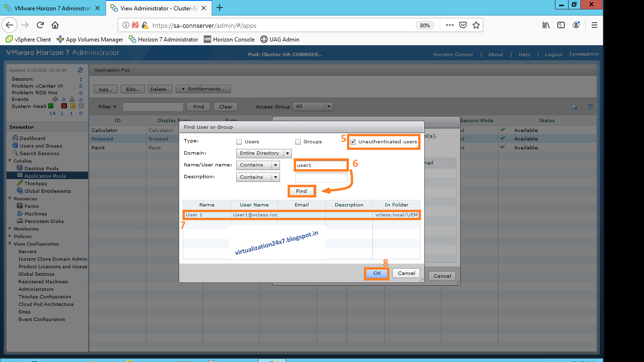This screenshot has width=644, height=362.
Task: Collapse the Catalog tree section
Action: (10, 161)
